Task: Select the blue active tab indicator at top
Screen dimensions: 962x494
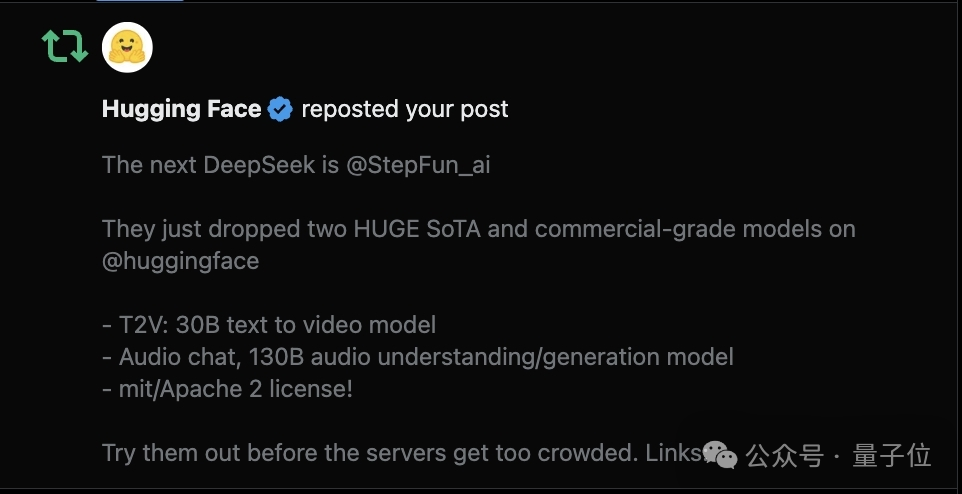Action: (x=140, y=1)
